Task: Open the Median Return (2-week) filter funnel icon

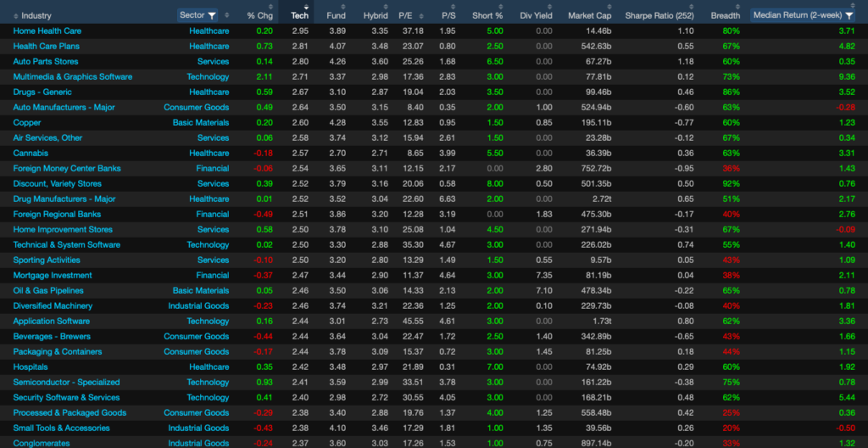Action: tap(849, 15)
